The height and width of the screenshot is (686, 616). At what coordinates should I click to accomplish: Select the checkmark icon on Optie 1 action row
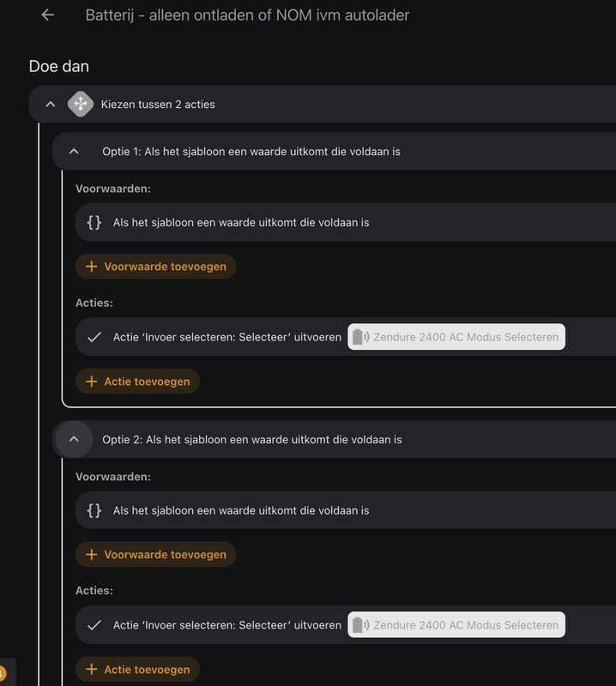click(94, 337)
